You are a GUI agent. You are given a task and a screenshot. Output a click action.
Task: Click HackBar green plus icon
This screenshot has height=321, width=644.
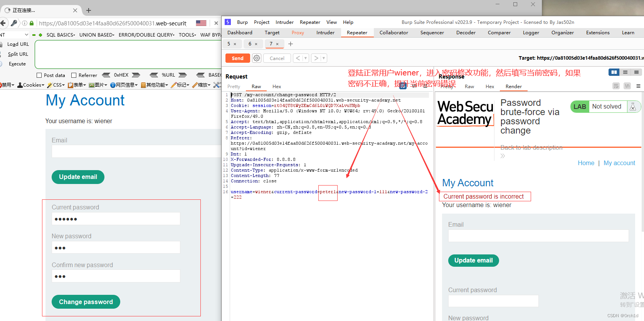tap(40, 35)
